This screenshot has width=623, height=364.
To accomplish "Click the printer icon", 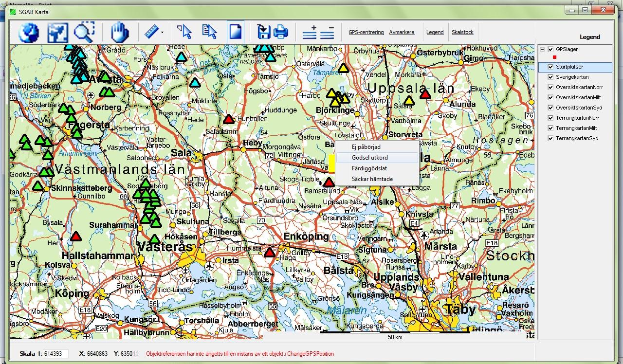I will point(281,33).
